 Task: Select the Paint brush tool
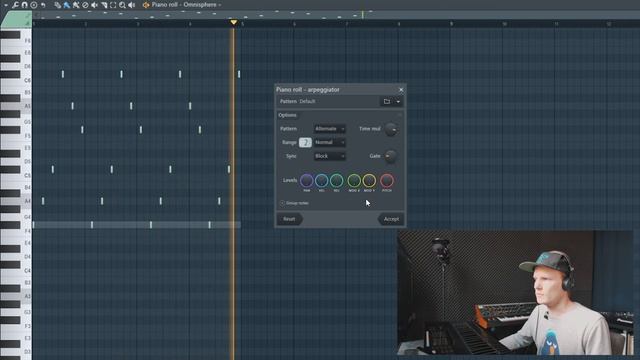[67, 5]
